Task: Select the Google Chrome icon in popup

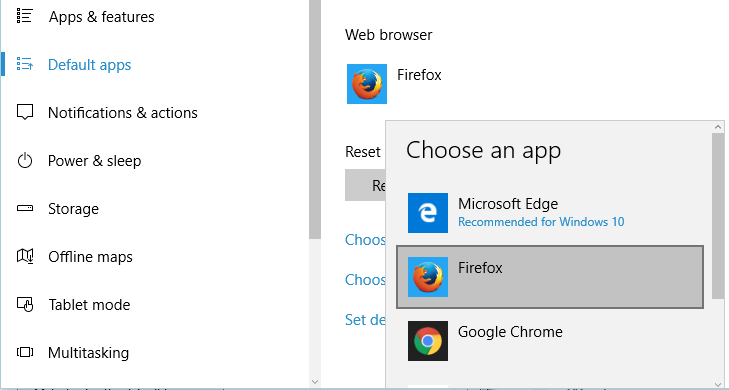Action: (428, 341)
